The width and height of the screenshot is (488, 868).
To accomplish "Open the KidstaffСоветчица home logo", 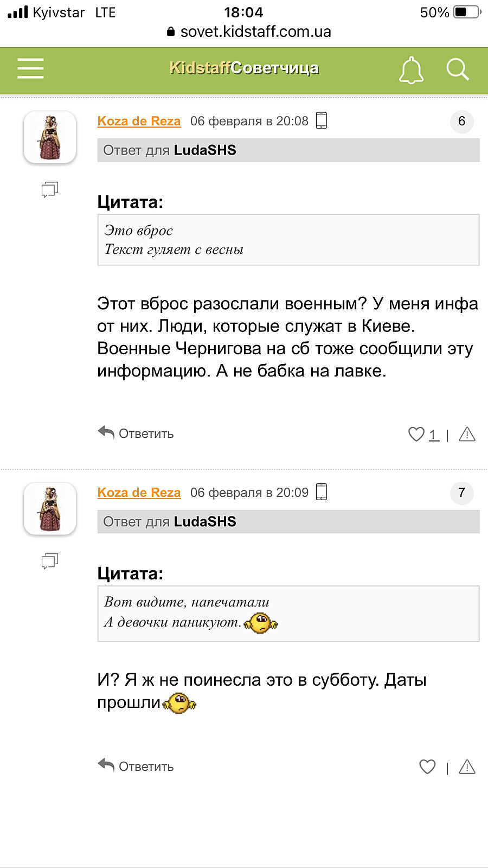I will (x=244, y=68).
